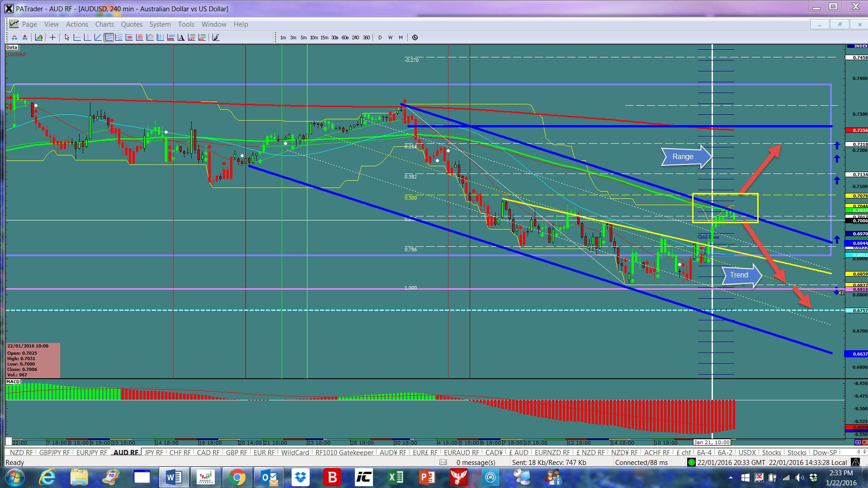Switch chart to 15m timeframe

click(x=324, y=38)
